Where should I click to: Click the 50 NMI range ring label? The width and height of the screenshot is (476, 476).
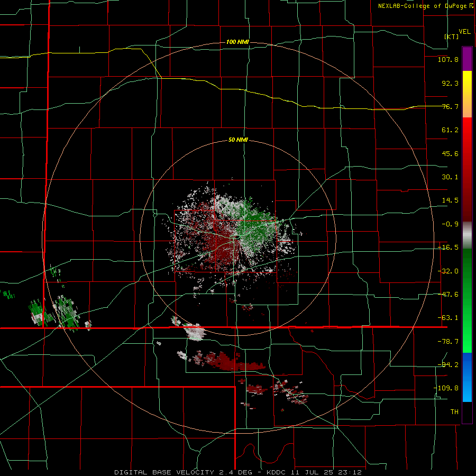[x=238, y=140]
